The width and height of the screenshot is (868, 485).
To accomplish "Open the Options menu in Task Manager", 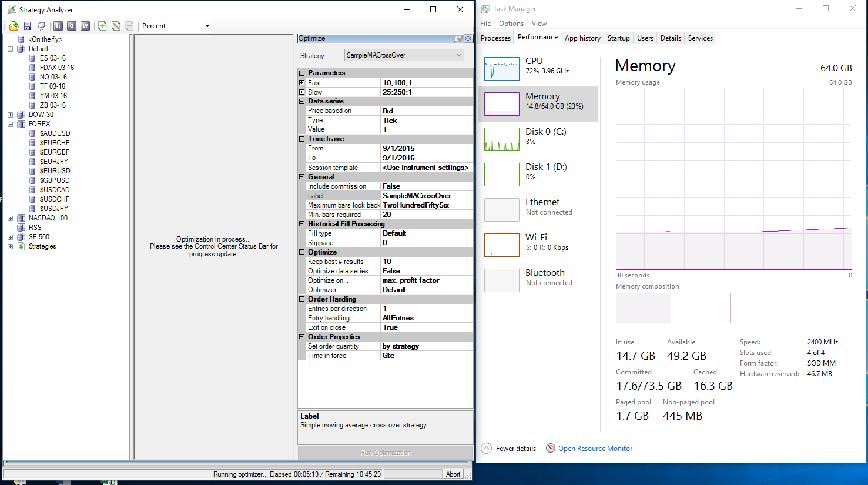I will point(511,24).
